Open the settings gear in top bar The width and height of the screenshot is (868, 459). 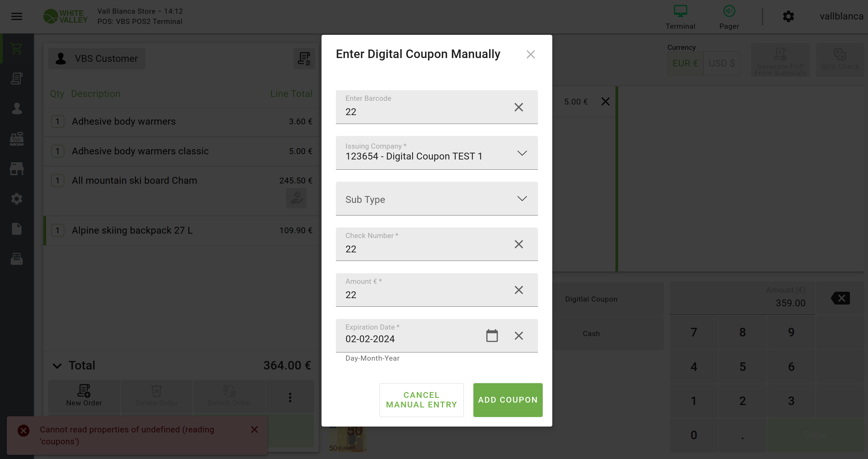click(788, 16)
